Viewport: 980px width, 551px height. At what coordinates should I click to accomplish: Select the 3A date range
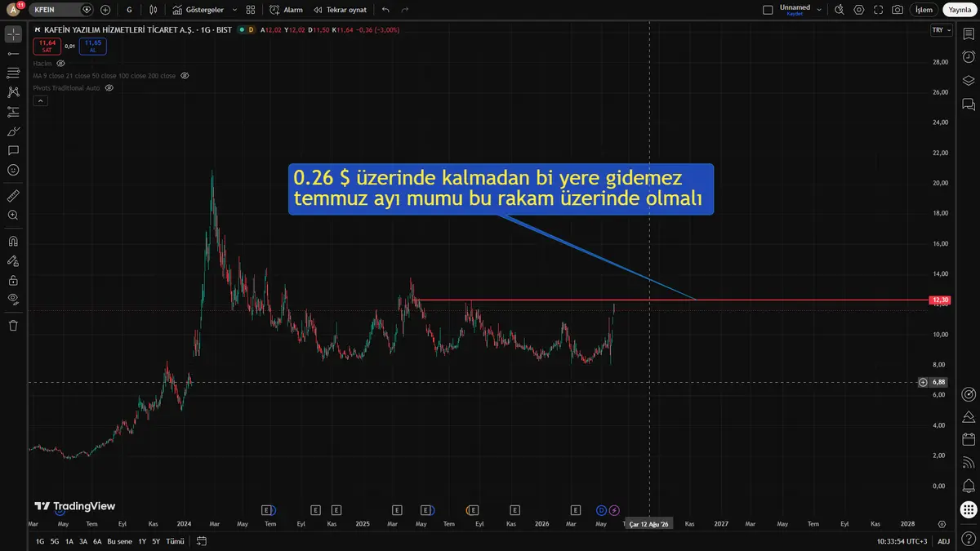point(83,541)
